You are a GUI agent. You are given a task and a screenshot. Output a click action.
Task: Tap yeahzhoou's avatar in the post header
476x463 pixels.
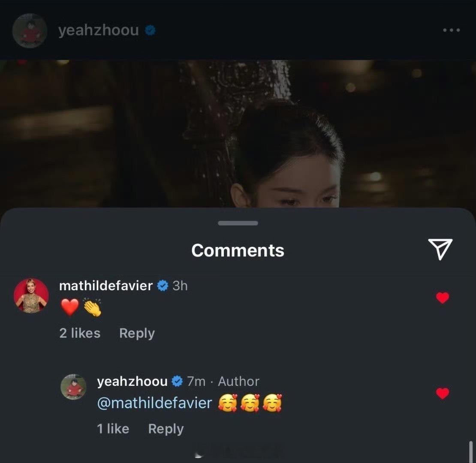30,30
